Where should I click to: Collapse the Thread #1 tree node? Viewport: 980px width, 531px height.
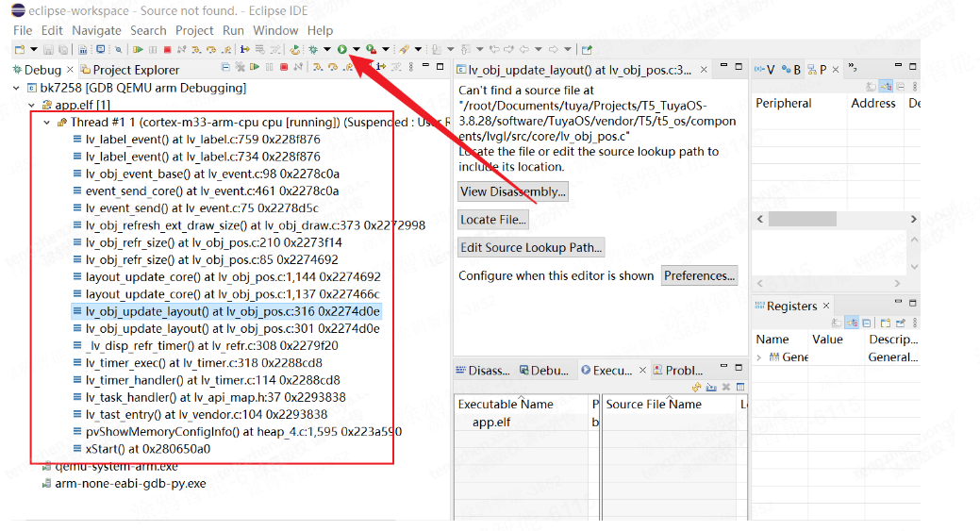pyautogui.click(x=47, y=123)
